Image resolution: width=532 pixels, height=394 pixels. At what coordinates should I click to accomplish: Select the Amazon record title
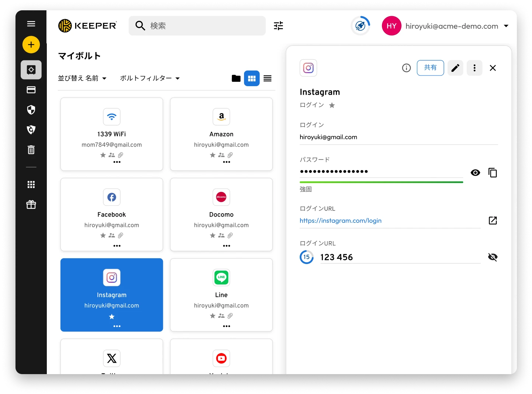click(221, 134)
